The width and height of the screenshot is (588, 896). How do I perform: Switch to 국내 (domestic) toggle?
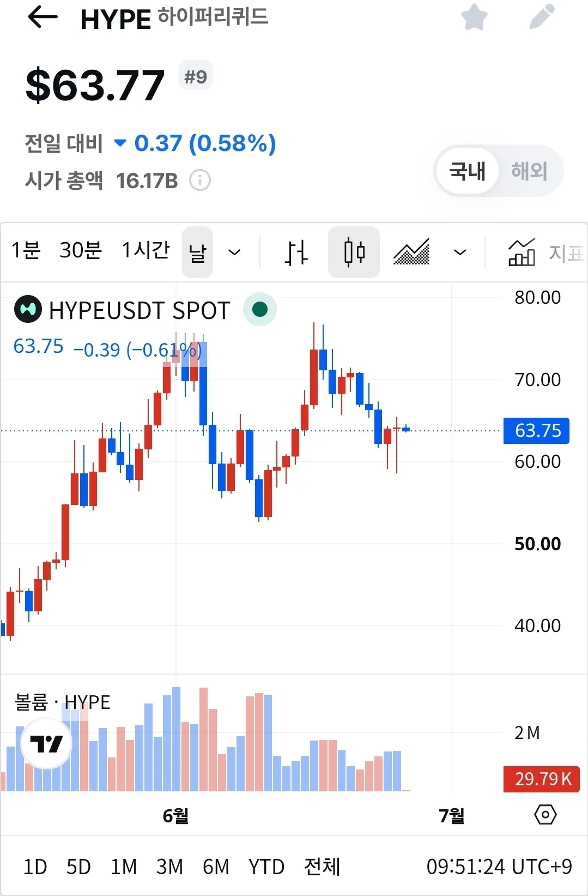[x=467, y=171]
